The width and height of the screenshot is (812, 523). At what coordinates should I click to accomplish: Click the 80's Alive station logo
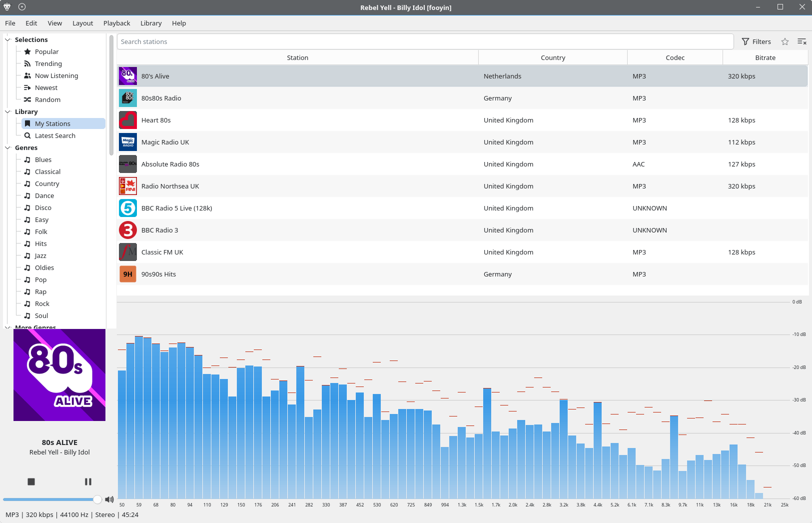(128, 76)
